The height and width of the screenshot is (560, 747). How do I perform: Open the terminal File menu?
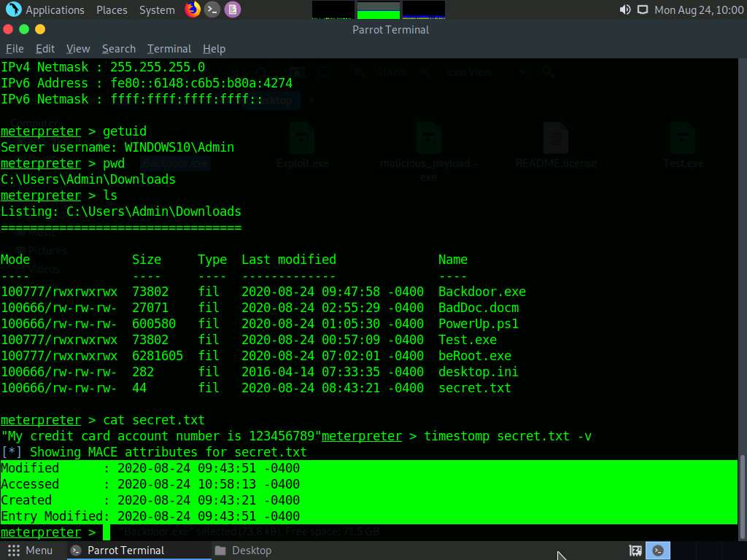(15, 49)
